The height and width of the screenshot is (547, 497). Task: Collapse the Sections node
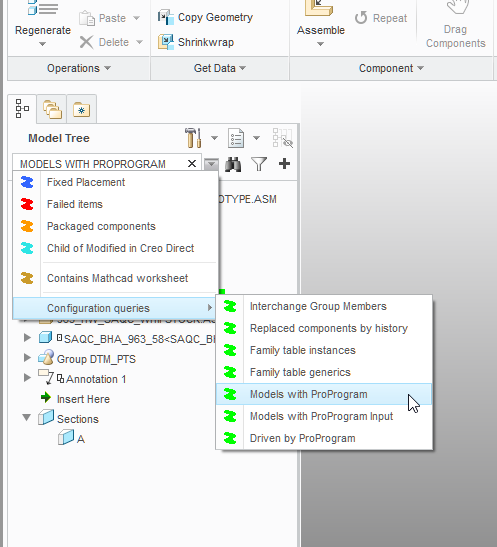[x=27, y=418]
